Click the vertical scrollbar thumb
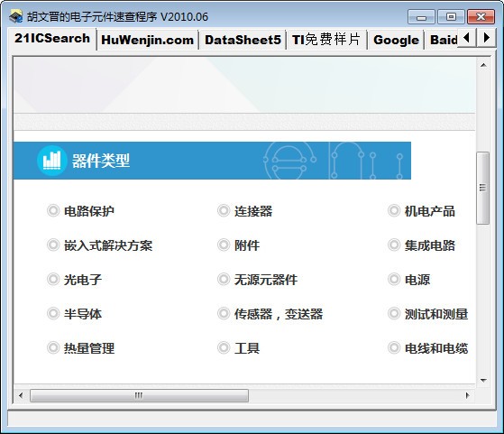The height and width of the screenshot is (434, 504). (482, 188)
